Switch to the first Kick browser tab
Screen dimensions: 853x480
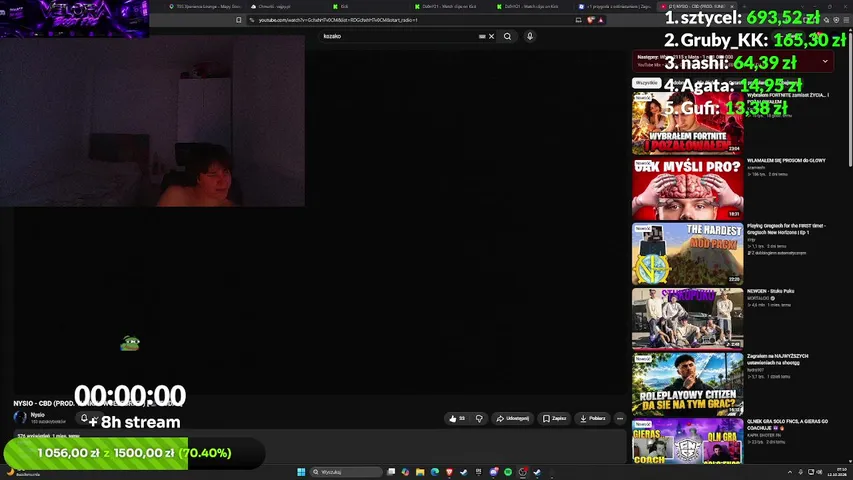pyautogui.click(x=369, y=7)
